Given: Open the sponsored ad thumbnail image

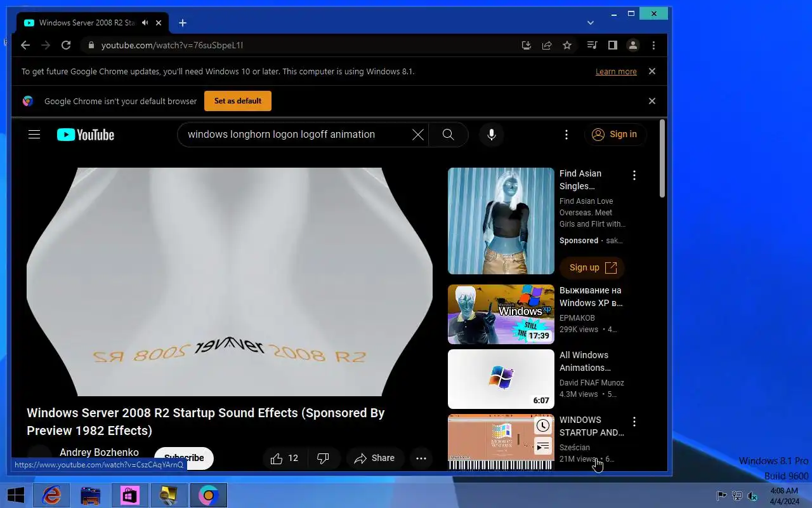Looking at the screenshot, I should [501, 221].
